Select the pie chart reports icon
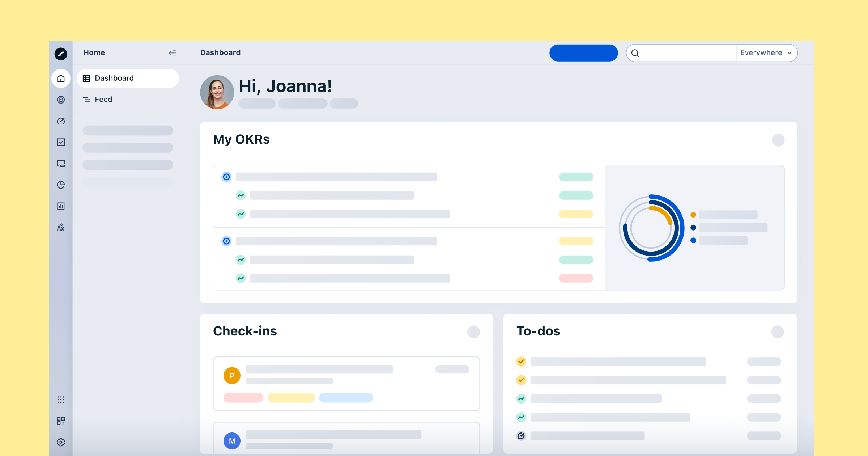 point(61,185)
